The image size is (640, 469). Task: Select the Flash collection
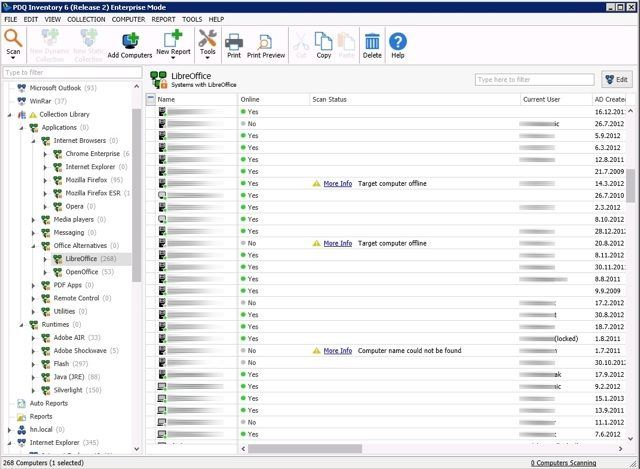point(64,363)
